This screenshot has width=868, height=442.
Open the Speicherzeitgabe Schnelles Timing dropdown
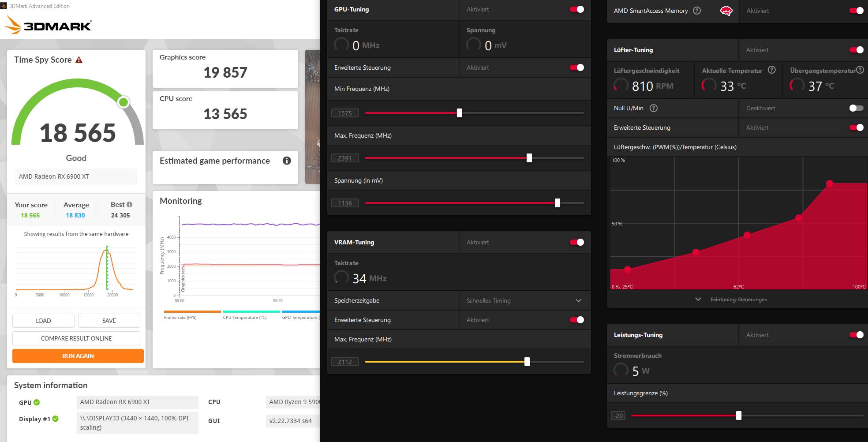tap(525, 300)
